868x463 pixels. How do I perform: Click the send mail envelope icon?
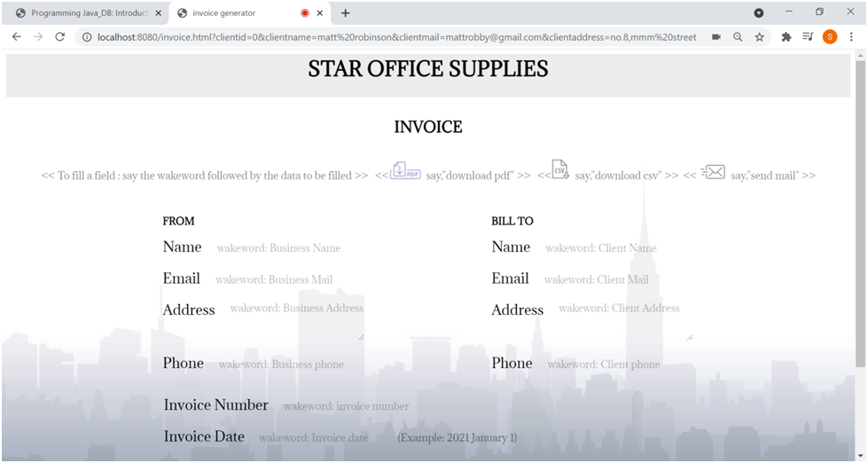714,172
